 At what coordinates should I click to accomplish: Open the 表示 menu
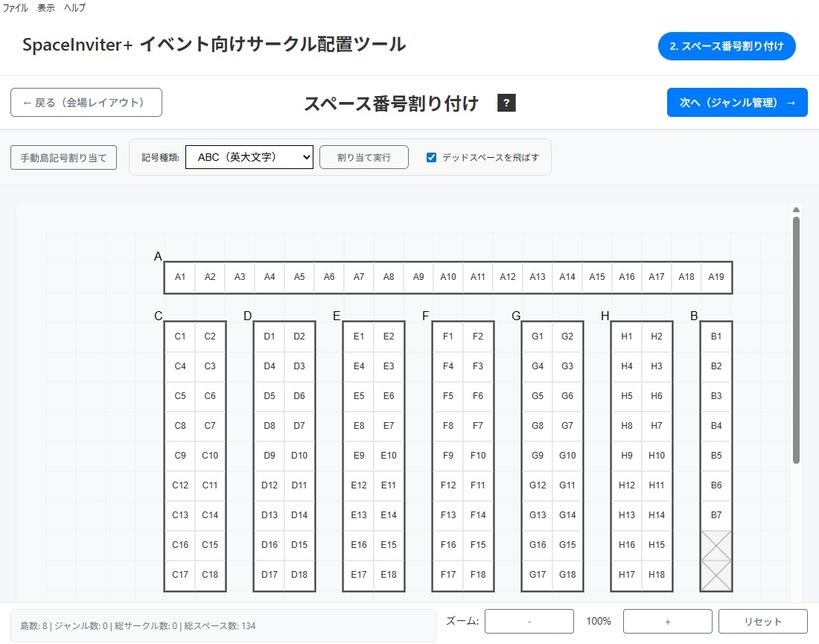pos(46,8)
